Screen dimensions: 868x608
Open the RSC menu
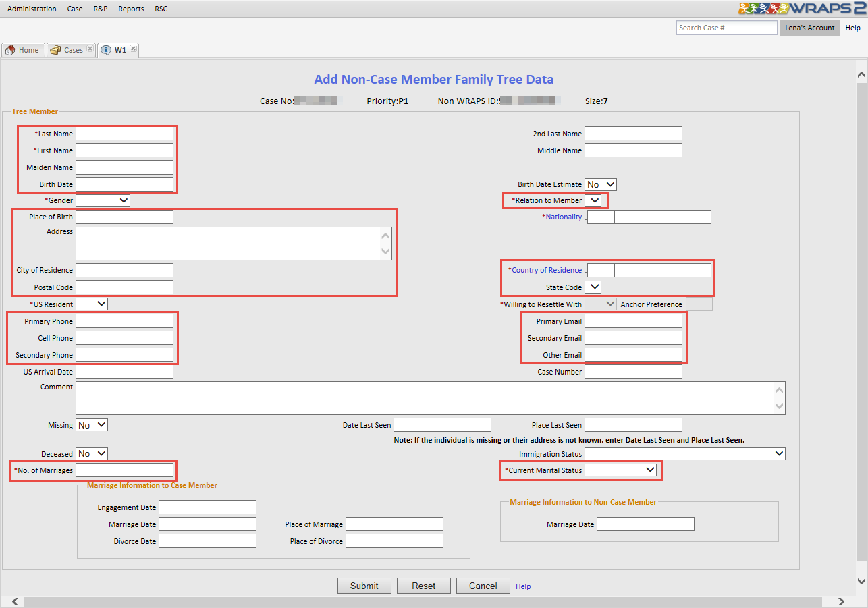[161, 9]
